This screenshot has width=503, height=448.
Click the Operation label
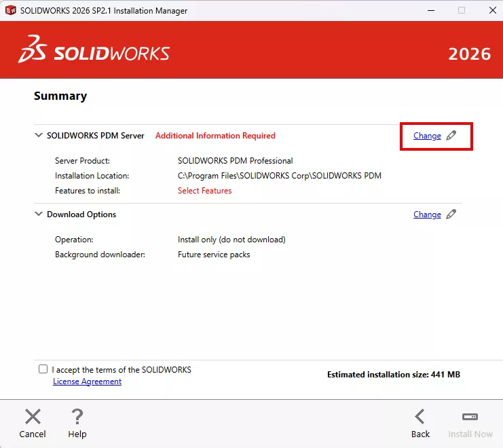tap(74, 240)
